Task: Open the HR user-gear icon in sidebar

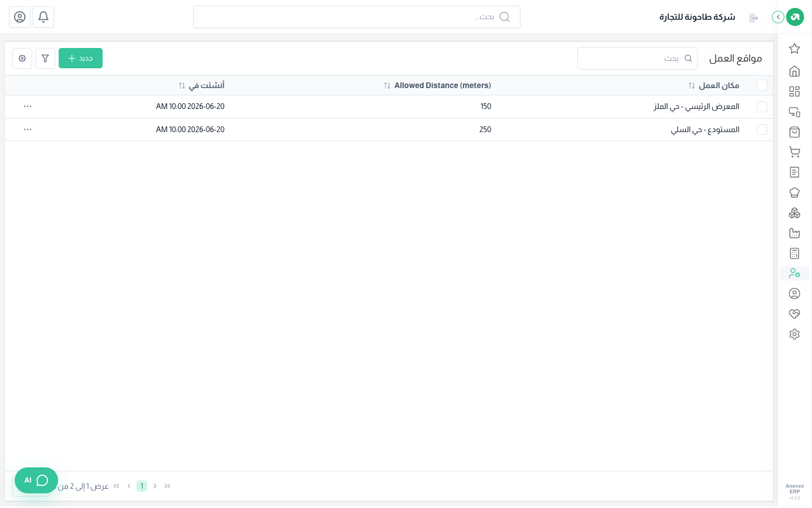Action: coord(795,273)
